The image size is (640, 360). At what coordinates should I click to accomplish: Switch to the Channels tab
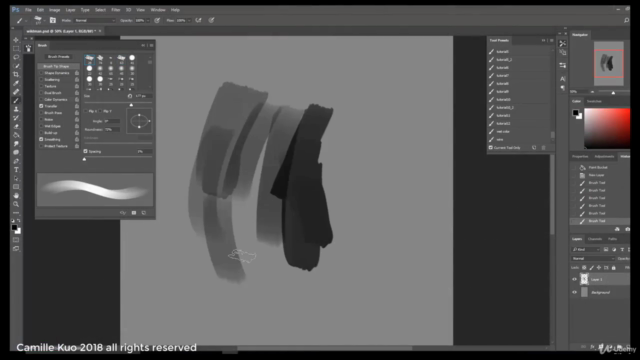[x=595, y=239]
